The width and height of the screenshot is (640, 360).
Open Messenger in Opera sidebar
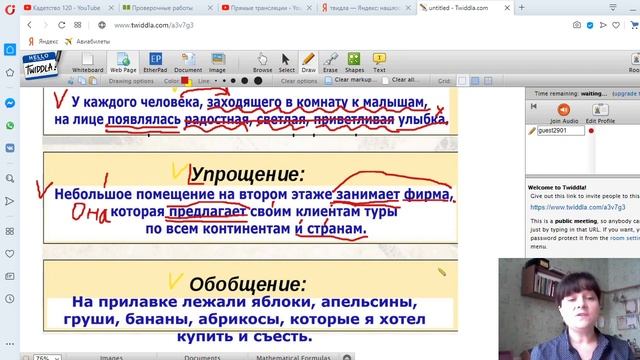tap(10, 103)
